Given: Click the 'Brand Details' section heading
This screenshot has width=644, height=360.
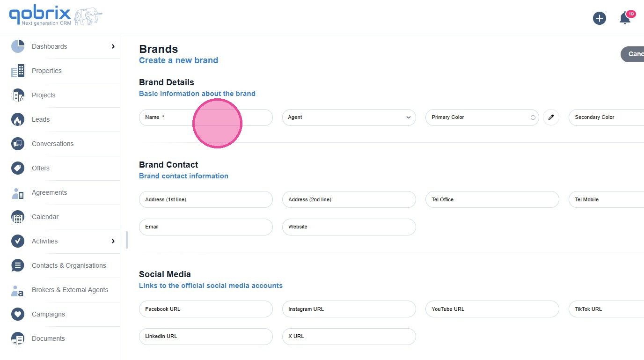Looking at the screenshot, I should coord(167,82).
